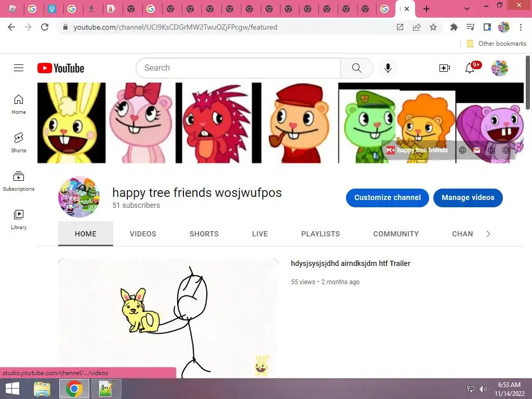532x399 pixels.
Task: Go back with the browser back arrow
Action: [11, 27]
